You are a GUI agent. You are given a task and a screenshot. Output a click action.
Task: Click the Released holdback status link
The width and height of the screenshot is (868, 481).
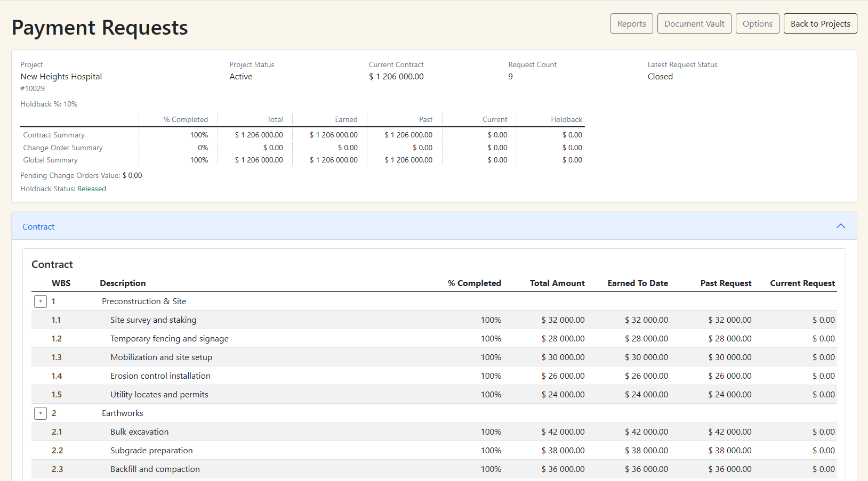coord(92,189)
